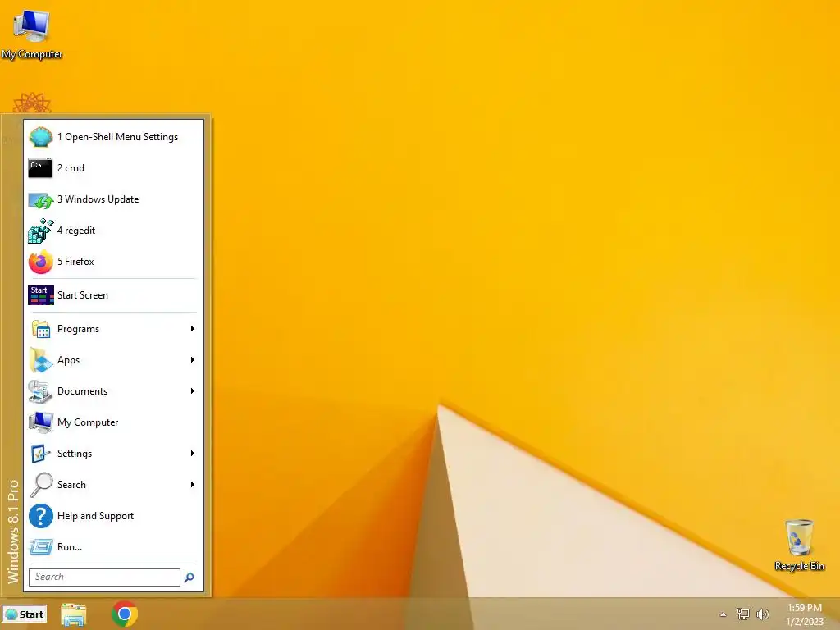Launch cmd via its black console icon
Screen dimensions: 840x630
(x=41, y=168)
